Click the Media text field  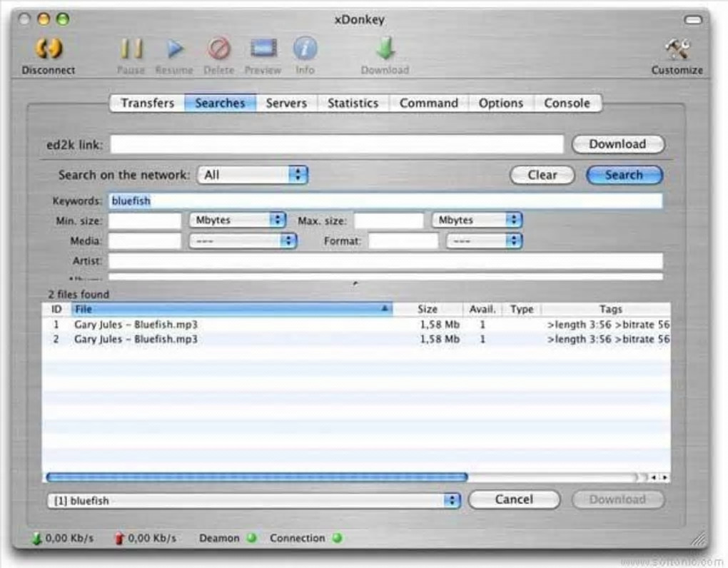(145, 241)
